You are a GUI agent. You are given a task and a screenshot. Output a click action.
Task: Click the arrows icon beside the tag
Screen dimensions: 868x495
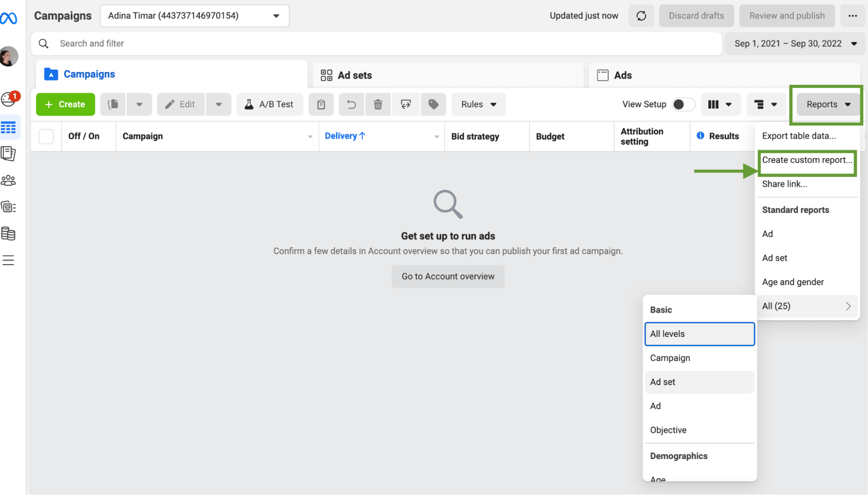(x=406, y=104)
